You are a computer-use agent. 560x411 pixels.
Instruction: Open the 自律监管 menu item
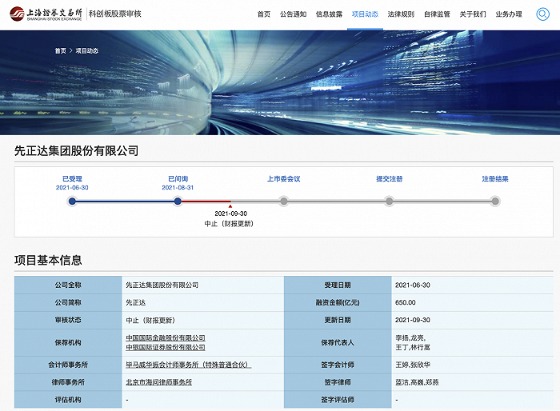(x=437, y=14)
